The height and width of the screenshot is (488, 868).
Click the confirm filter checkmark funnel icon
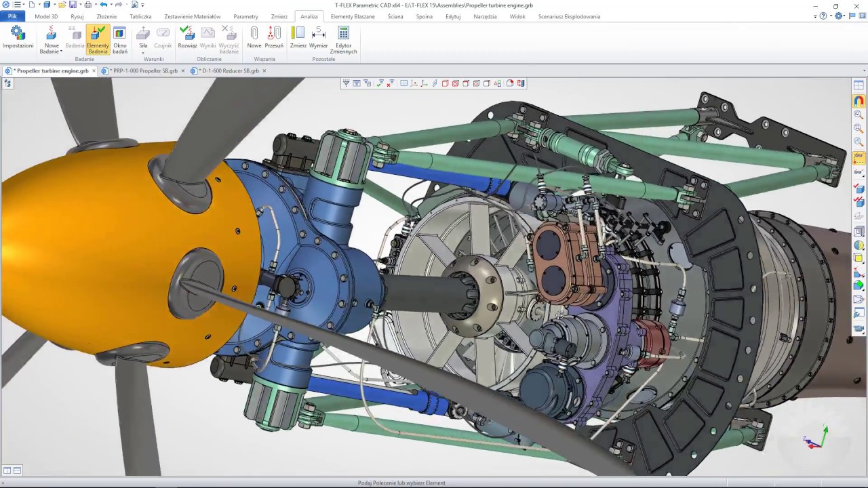click(380, 83)
